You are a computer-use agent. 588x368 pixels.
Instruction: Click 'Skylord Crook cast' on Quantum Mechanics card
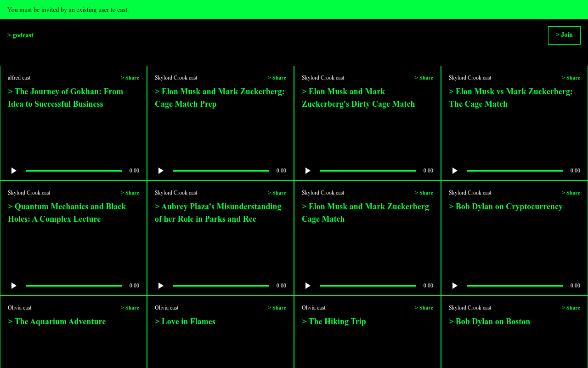[x=29, y=193]
